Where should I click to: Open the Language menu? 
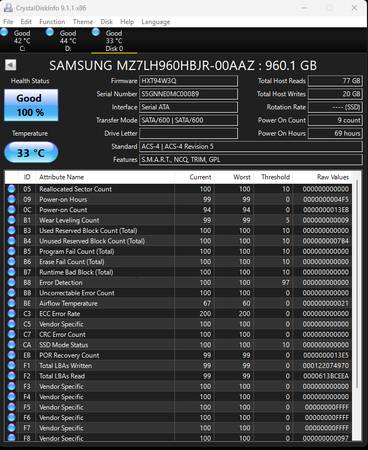pyautogui.click(x=156, y=22)
